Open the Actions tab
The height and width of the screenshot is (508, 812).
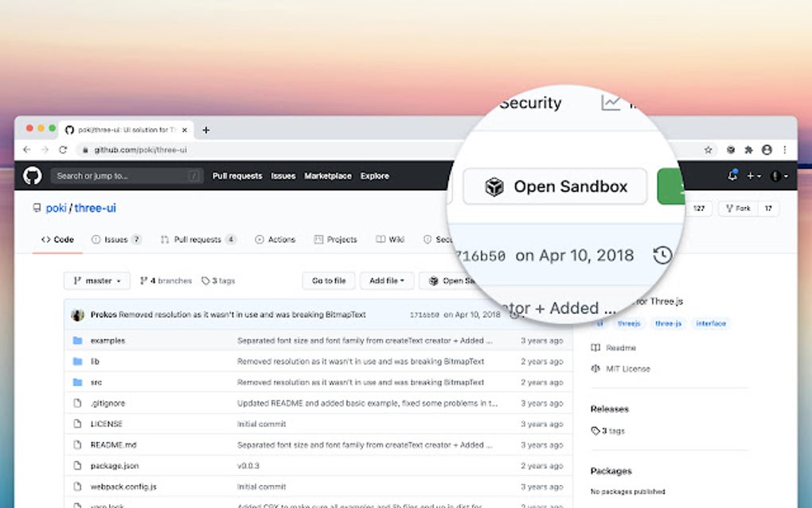(275, 239)
